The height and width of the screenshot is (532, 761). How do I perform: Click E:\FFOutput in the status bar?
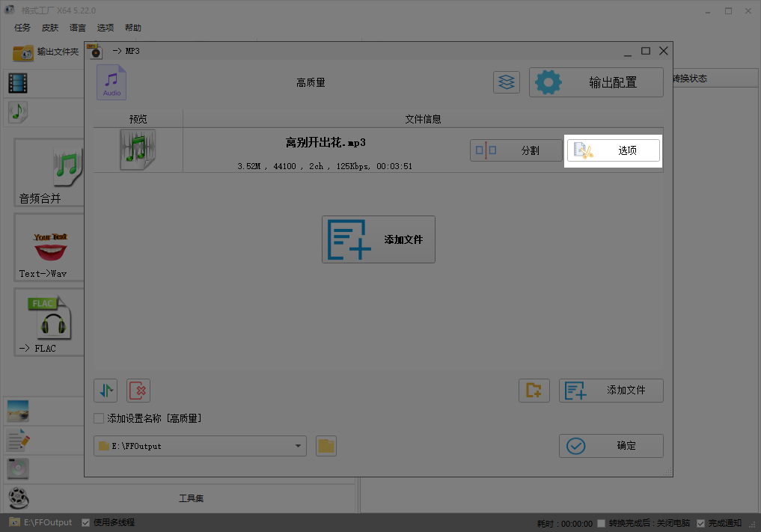click(41, 523)
